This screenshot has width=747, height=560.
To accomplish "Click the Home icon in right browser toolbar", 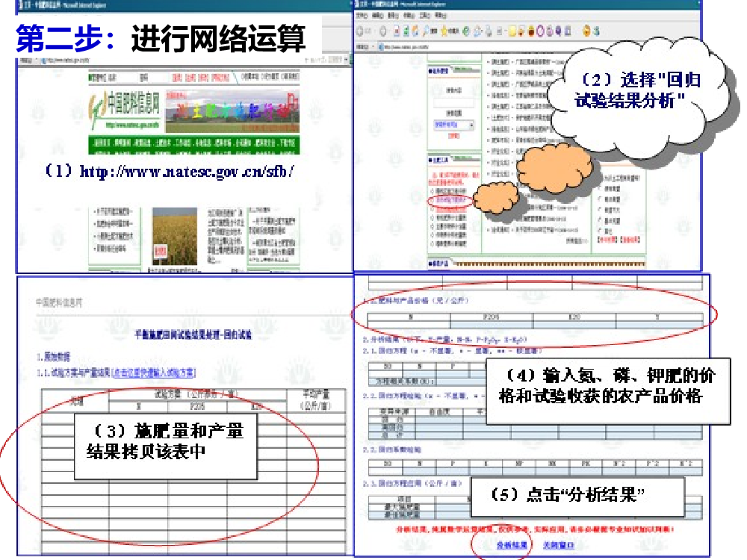I will (415, 31).
